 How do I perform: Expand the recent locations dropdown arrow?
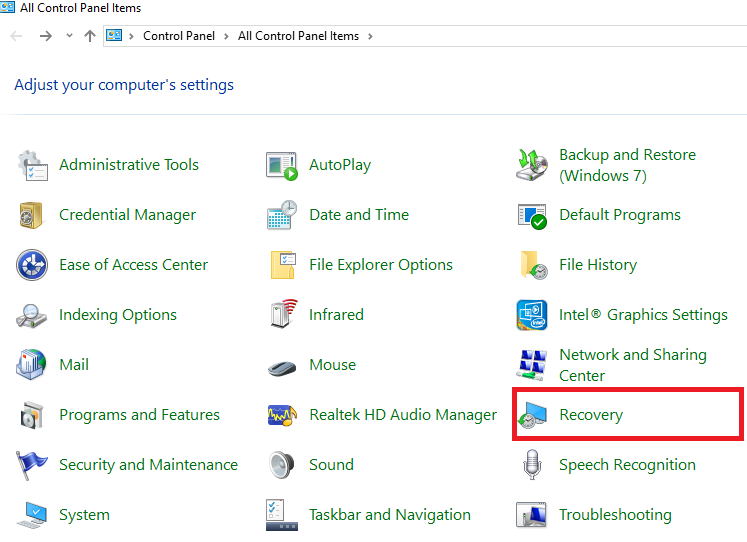[x=69, y=36]
